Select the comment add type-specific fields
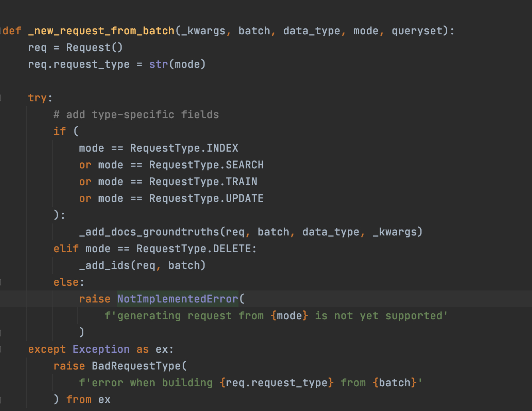Screen dimensions: 532x411 pos(136,115)
